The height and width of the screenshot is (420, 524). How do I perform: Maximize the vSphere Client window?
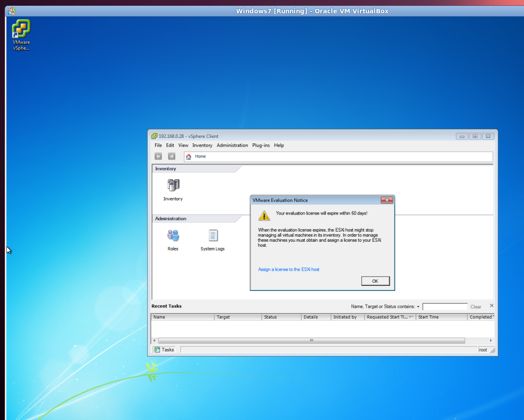(475, 136)
